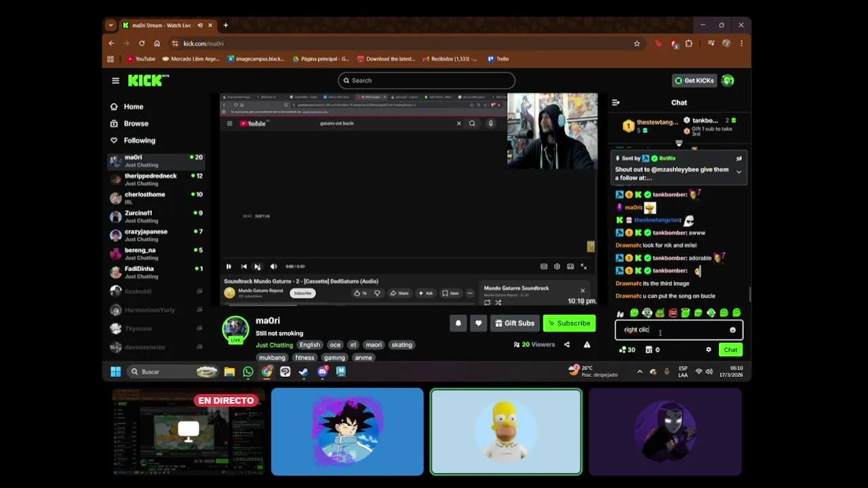The image size is (868, 488).
Task: Open the Windows Start menu
Action: coord(115,371)
